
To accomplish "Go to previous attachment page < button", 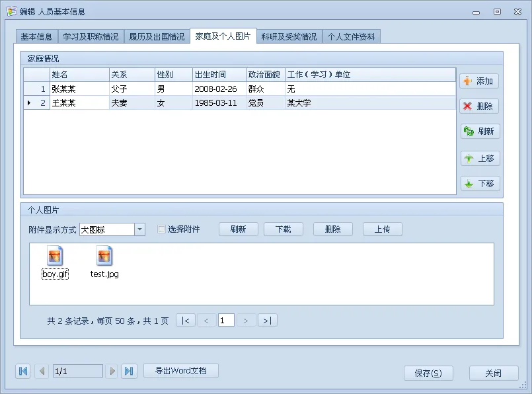I will (x=206, y=321).
